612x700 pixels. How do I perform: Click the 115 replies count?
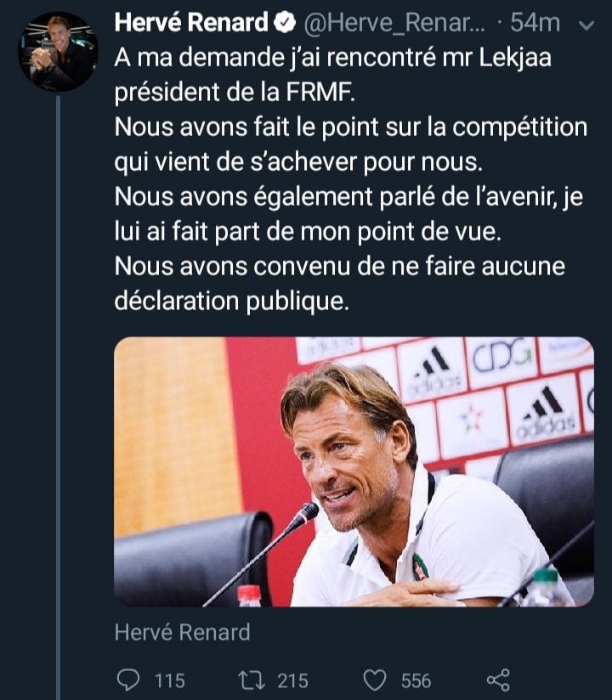169,680
